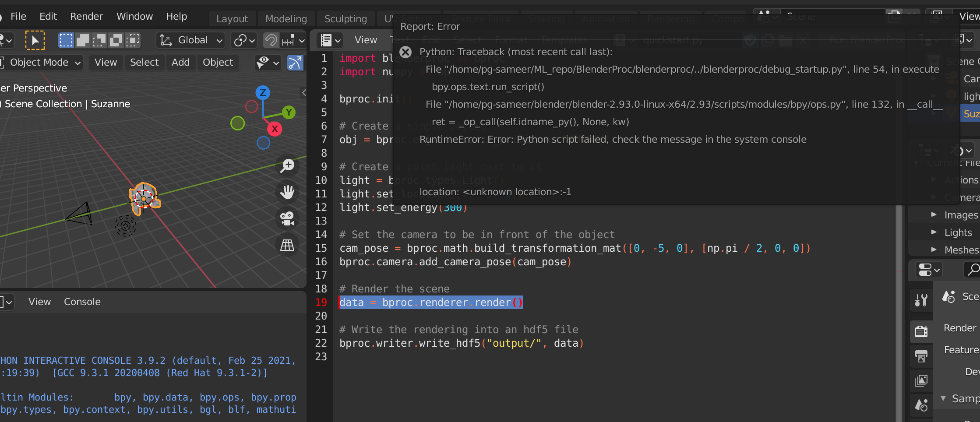Open the Render menu
This screenshot has width=980, height=422.
86,16
